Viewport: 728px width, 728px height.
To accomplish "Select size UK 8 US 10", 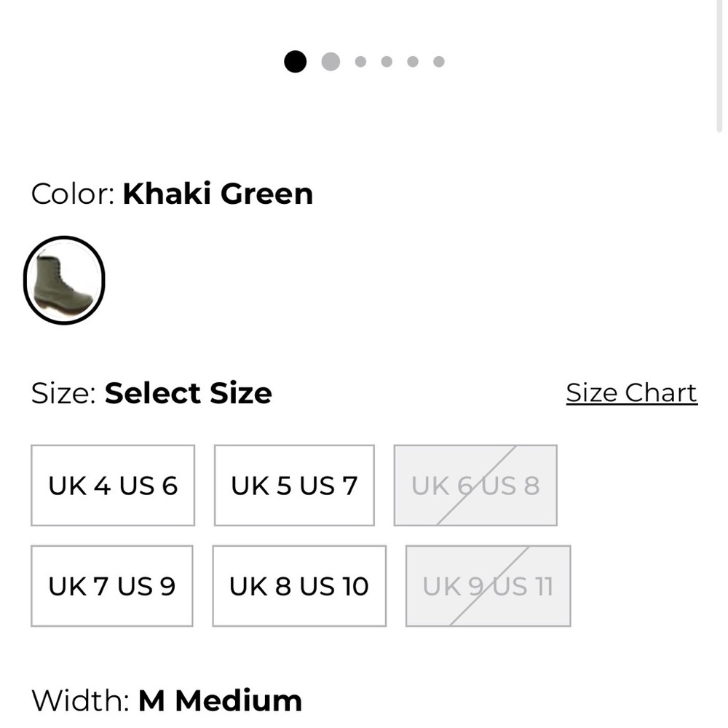I will point(298,585).
